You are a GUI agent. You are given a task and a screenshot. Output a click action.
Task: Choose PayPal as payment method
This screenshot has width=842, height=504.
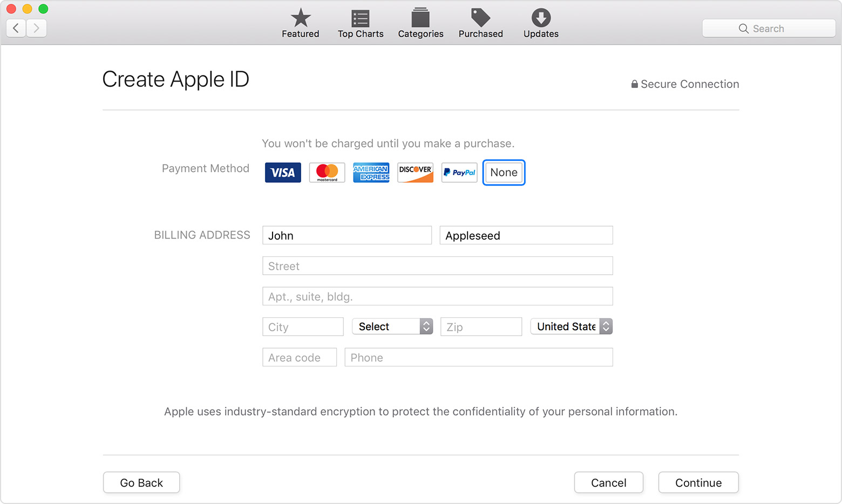point(459,173)
